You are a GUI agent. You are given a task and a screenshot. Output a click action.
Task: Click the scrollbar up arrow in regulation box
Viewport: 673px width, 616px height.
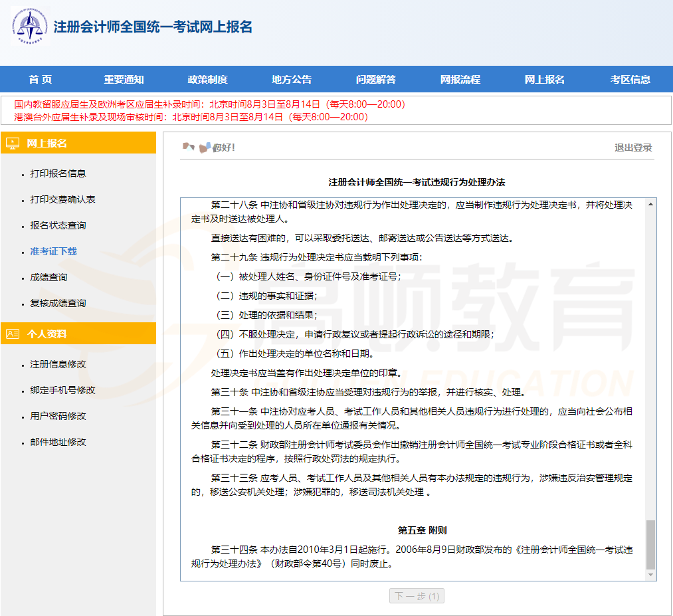tap(650, 203)
